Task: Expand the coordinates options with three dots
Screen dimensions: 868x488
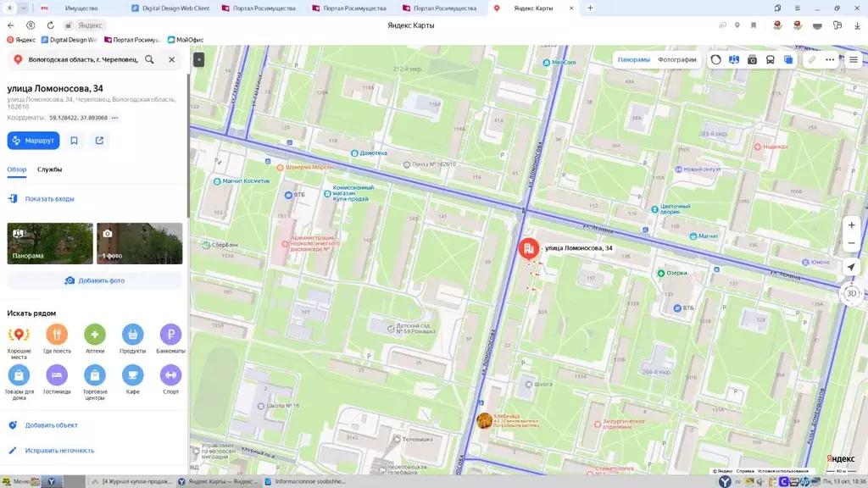Action: [x=115, y=118]
